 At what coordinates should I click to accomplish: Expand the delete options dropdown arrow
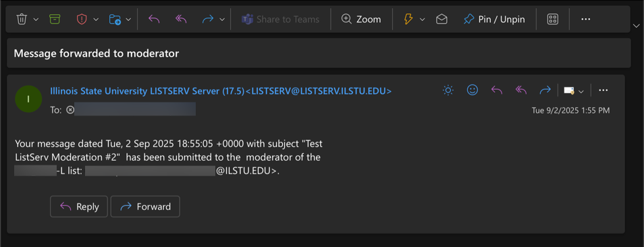click(x=36, y=20)
